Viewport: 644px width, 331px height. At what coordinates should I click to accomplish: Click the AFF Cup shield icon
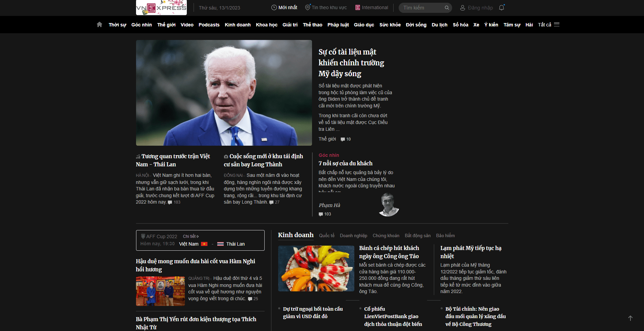143,236
